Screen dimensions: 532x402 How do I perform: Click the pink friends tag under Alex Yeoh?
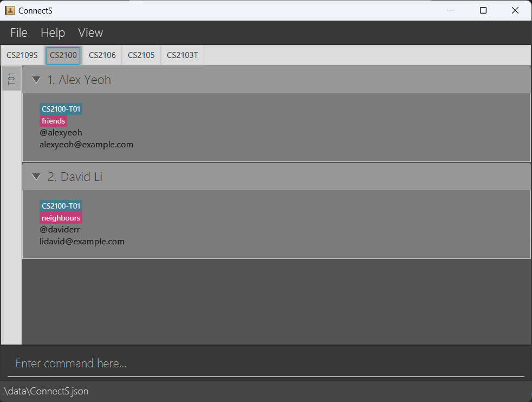coord(53,120)
